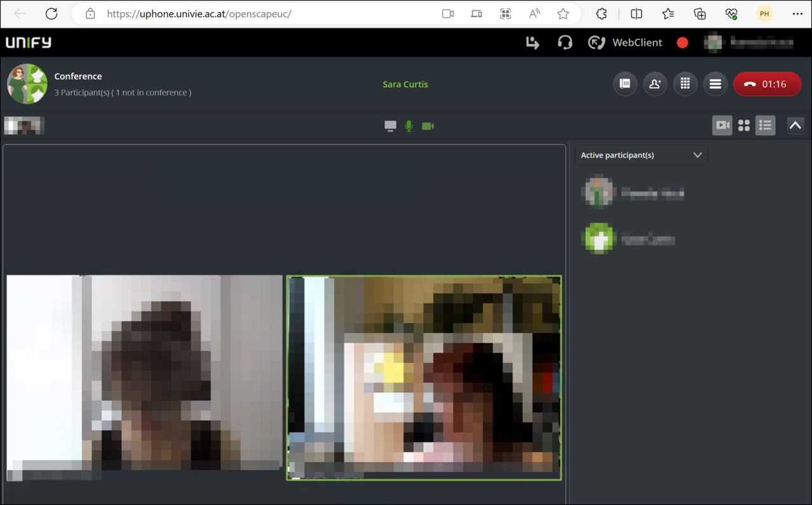Click the red presence status indicator
This screenshot has width=812, height=505.
683,43
